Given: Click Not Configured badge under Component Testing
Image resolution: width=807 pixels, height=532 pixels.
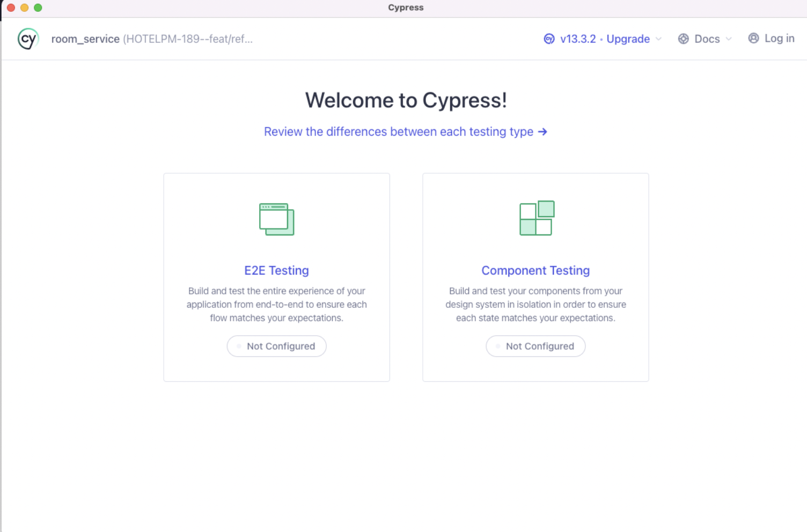Looking at the screenshot, I should click(535, 346).
